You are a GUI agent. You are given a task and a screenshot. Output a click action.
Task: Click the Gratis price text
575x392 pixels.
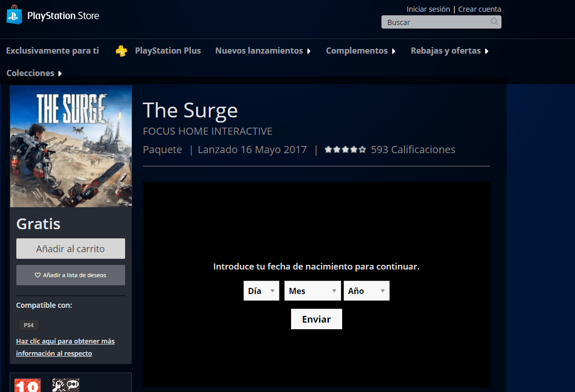pyautogui.click(x=38, y=224)
